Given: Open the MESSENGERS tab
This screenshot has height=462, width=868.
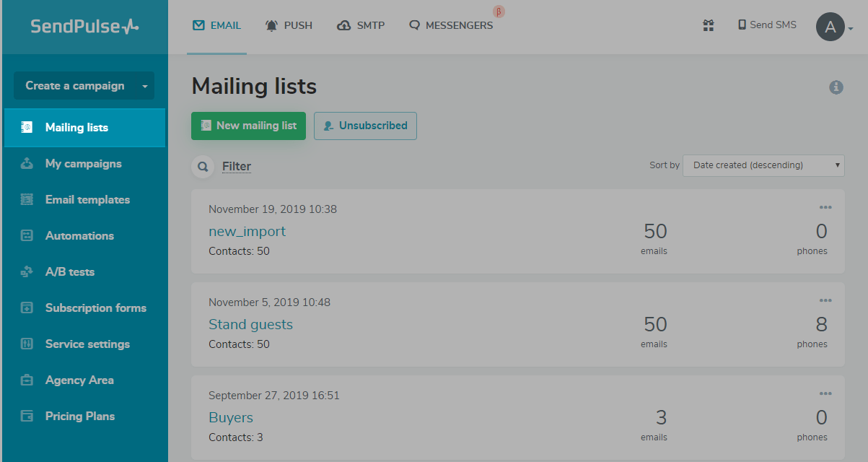Looking at the screenshot, I should (451, 25).
